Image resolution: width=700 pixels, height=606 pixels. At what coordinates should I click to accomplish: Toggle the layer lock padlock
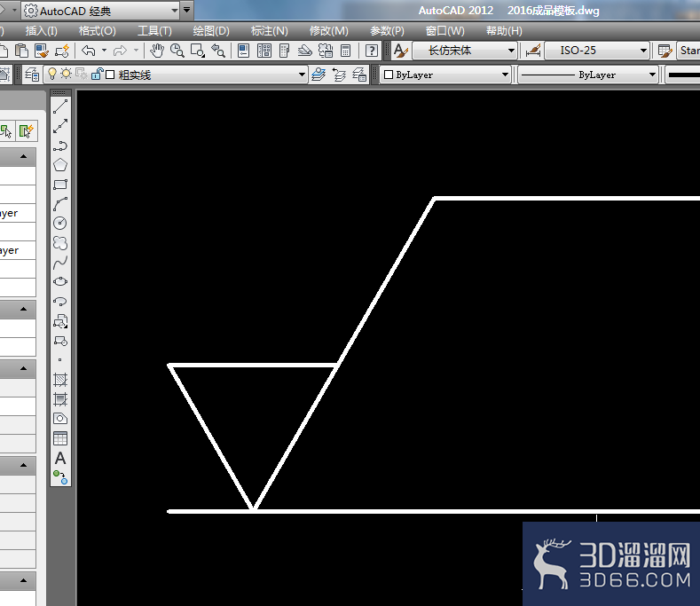[x=97, y=75]
